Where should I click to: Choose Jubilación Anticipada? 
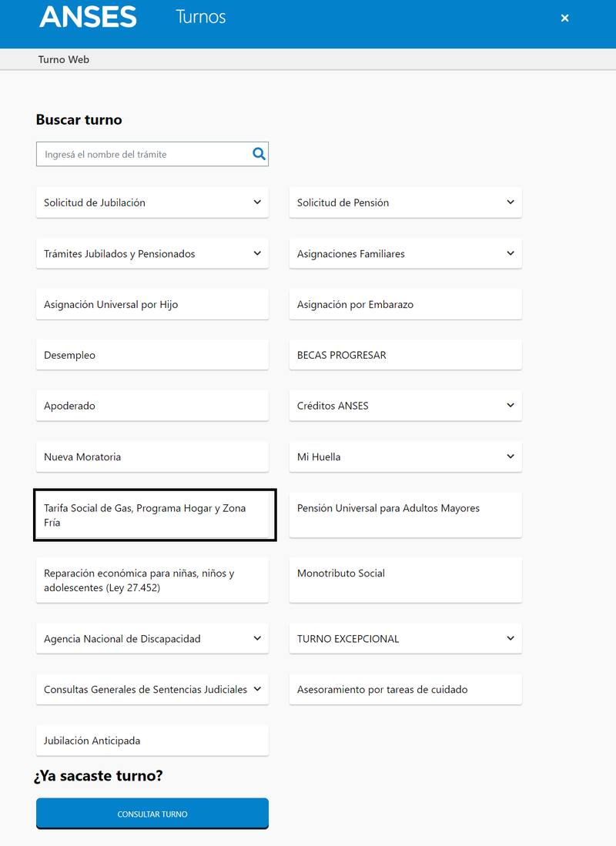coord(152,741)
